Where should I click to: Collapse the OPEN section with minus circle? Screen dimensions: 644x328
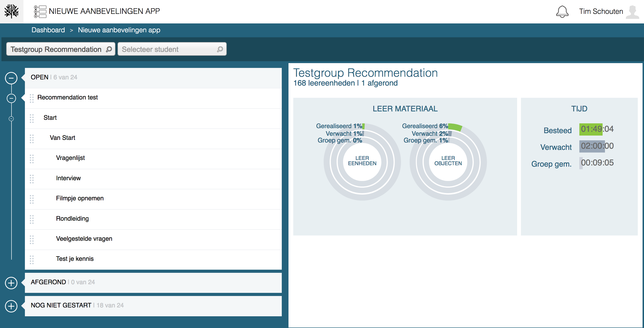click(11, 78)
